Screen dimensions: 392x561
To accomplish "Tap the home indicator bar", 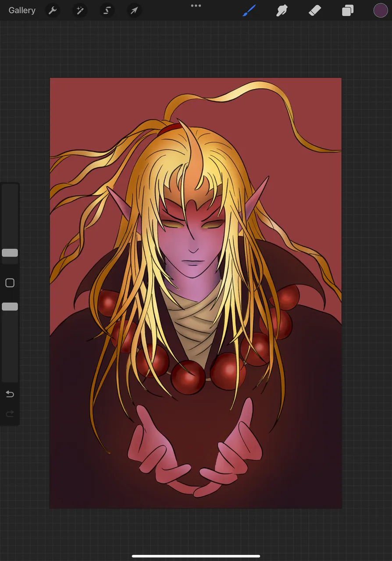I will (196, 556).
